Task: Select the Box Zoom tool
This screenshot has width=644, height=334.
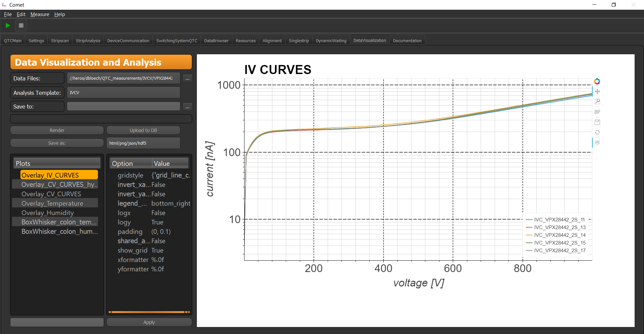Action: pyautogui.click(x=597, y=102)
